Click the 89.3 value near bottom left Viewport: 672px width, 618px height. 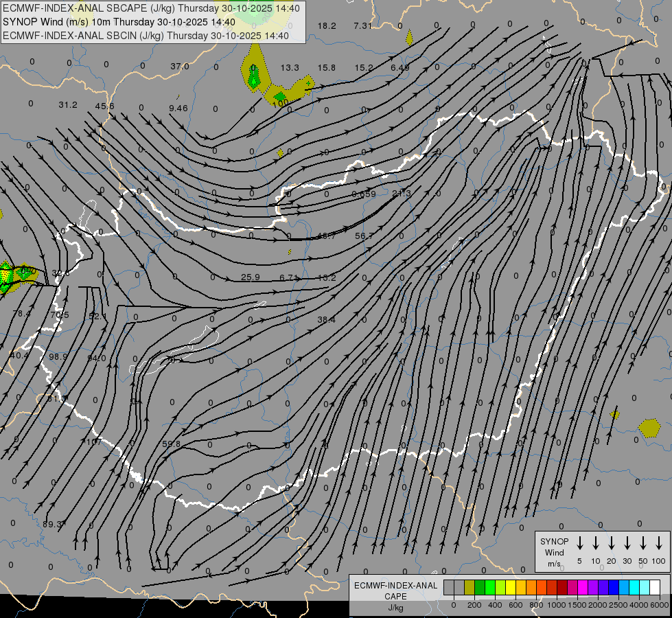pyautogui.click(x=54, y=524)
